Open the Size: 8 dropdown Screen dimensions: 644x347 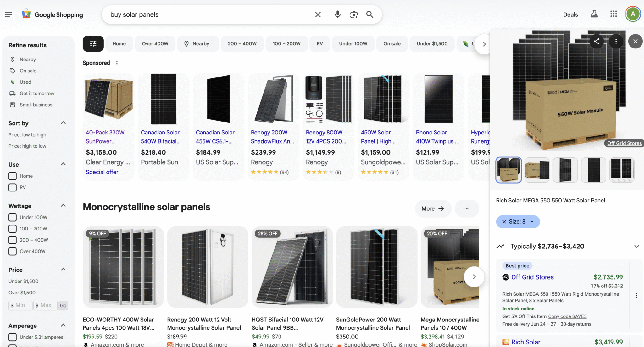pyautogui.click(x=532, y=222)
